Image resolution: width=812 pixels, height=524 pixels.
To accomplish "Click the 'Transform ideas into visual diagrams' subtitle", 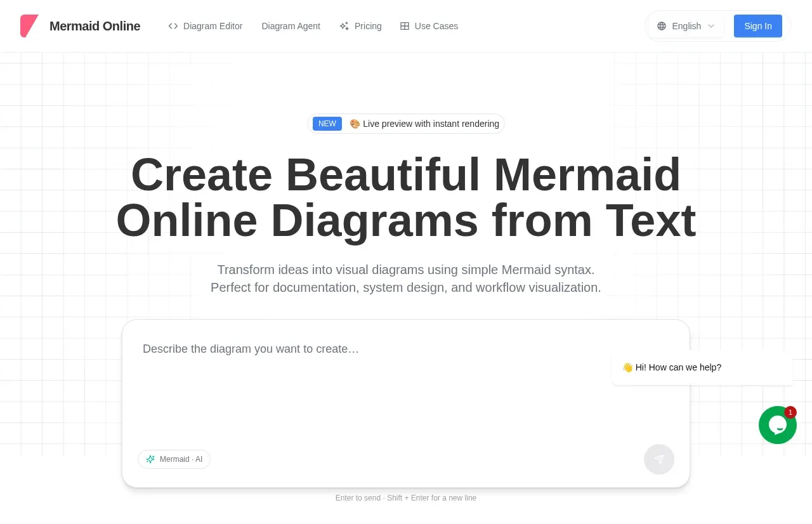I will (406, 278).
